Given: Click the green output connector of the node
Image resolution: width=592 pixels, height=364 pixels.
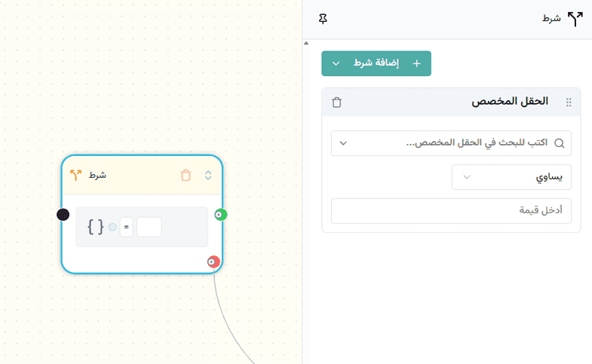Looking at the screenshot, I should point(220,215).
